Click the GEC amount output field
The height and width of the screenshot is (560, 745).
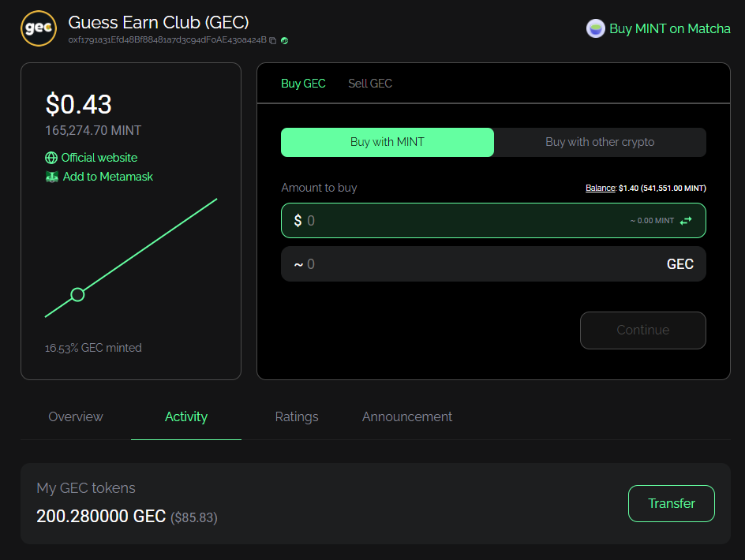[493, 264]
